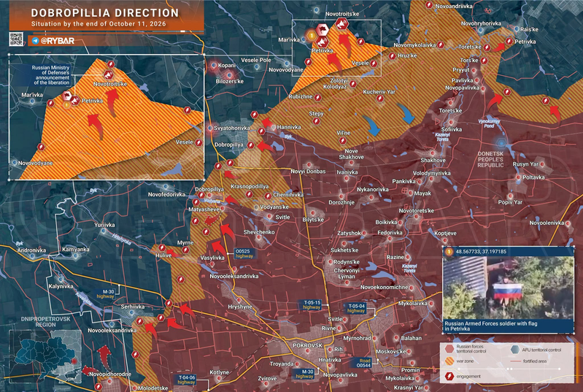Screen dimensions: 583x392
Task: Click the 'Novofedorivka' town label
Action: 166,194
